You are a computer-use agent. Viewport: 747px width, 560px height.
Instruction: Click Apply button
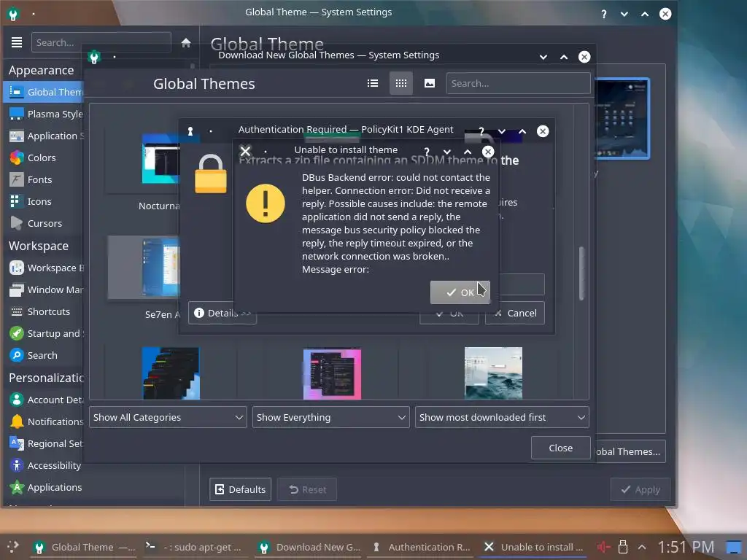pos(640,489)
